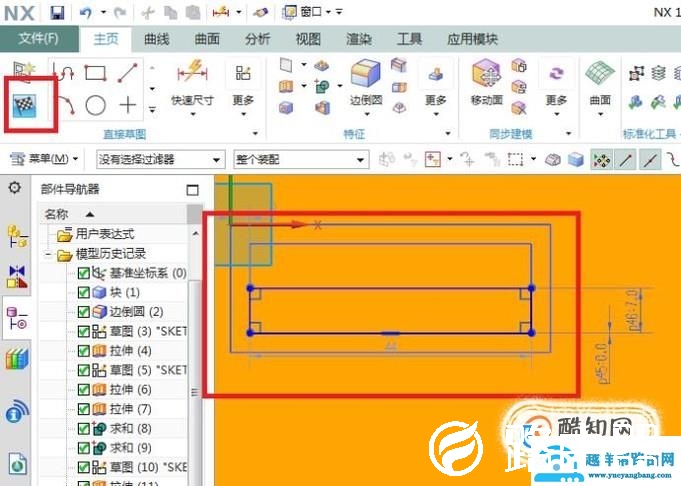681x486 pixels.
Task: Switch to the 分析 tab
Action: click(257, 40)
